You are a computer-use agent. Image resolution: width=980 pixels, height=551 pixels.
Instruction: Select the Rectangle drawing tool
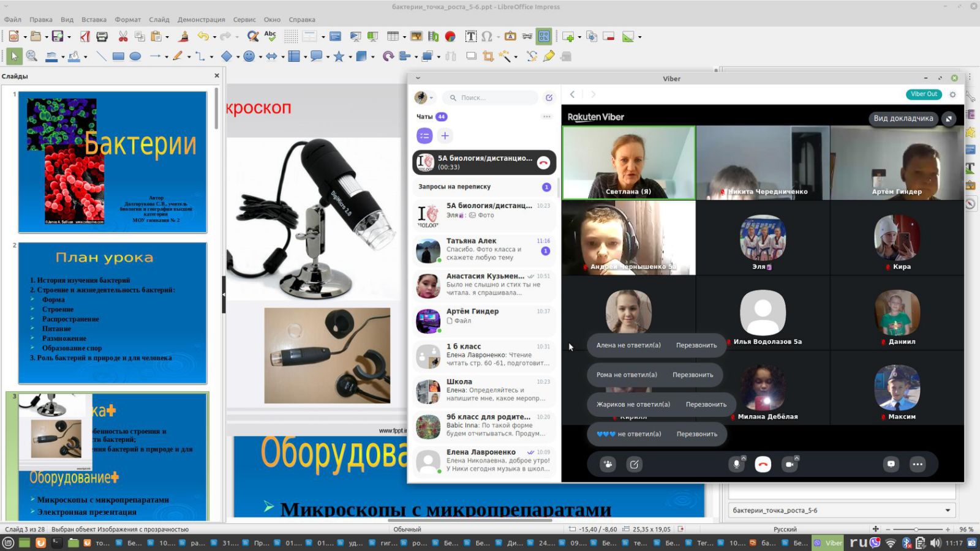click(118, 56)
